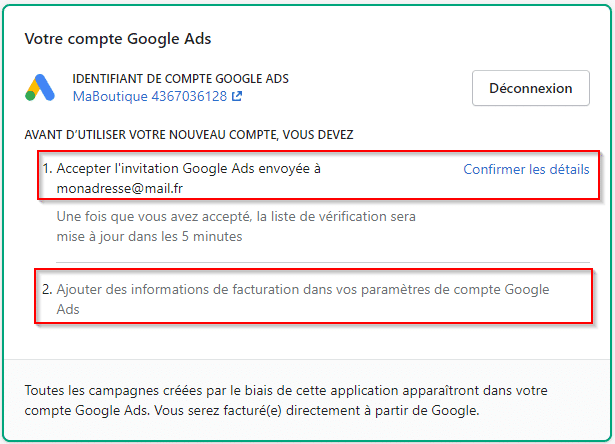Click the Confirmer les détails link
The width and height of the screenshot is (615, 444).
[x=526, y=169]
